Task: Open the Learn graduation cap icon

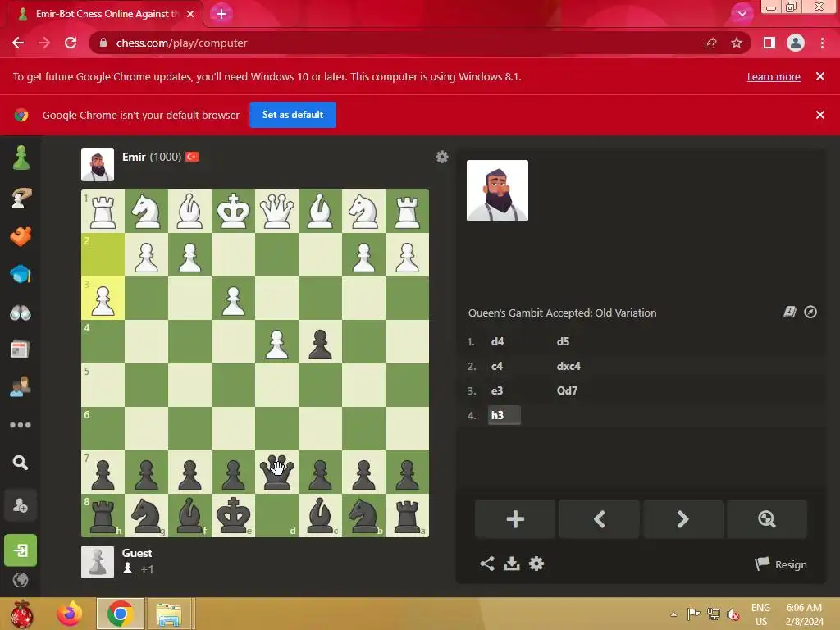Action: 21,274
